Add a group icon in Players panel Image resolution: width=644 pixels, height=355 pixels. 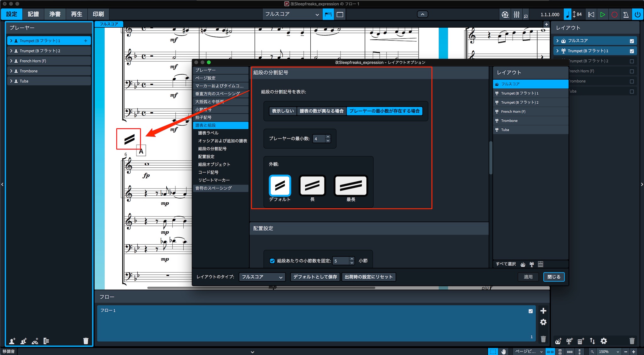coord(46,341)
